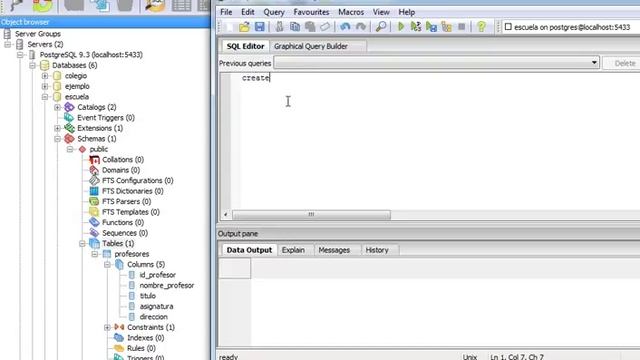Switch to Graphical Query Builder tab
Image resolution: width=640 pixels, height=360 pixels.
pyautogui.click(x=311, y=47)
